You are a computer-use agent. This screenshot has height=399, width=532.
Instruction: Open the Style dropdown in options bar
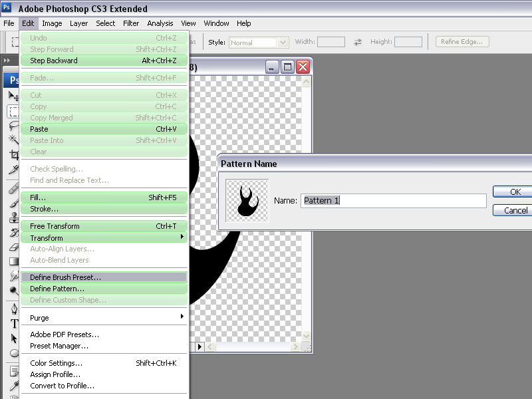(259, 42)
